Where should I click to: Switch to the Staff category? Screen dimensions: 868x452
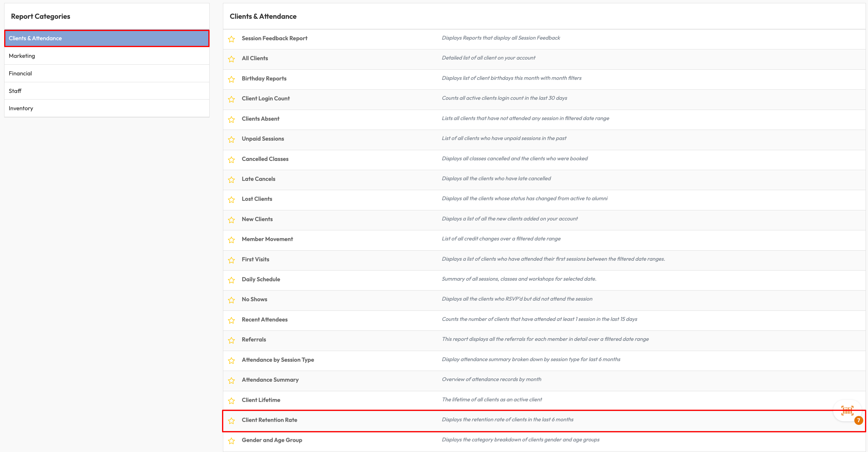tap(15, 91)
